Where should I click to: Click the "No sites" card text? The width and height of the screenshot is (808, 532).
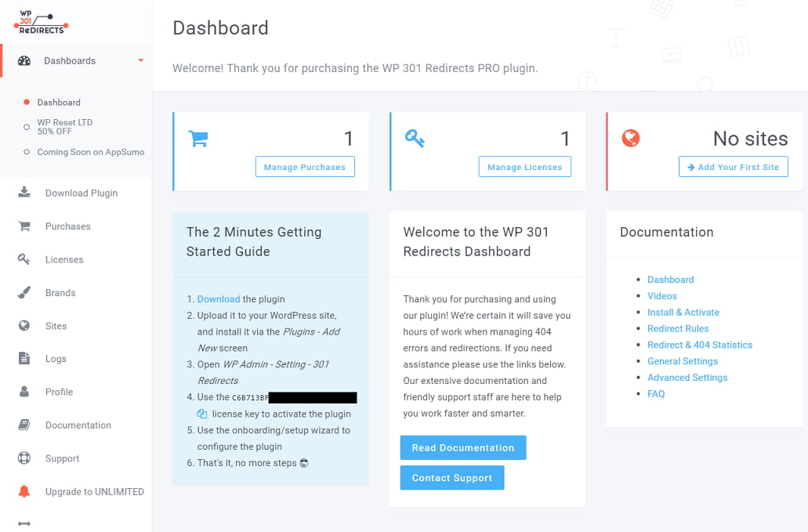[750, 139]
